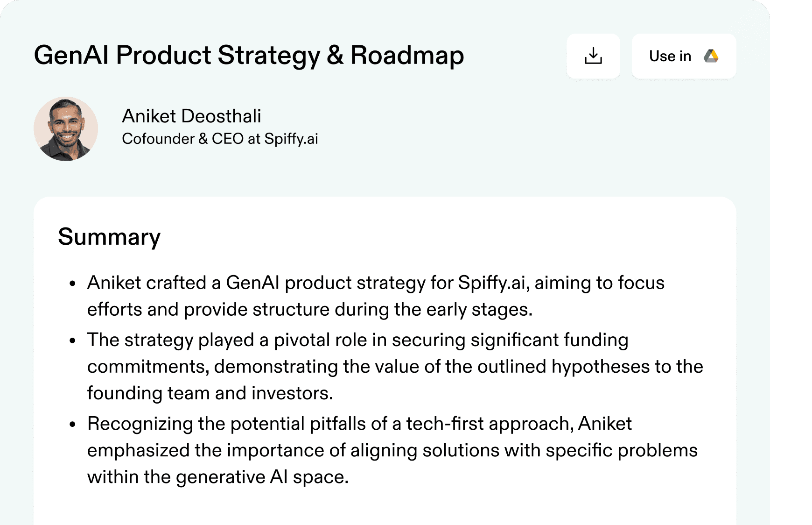Viewport: 812px width, 525px height.
Task: Click the Google Drive triangle icon
Action: coord(711,56)
